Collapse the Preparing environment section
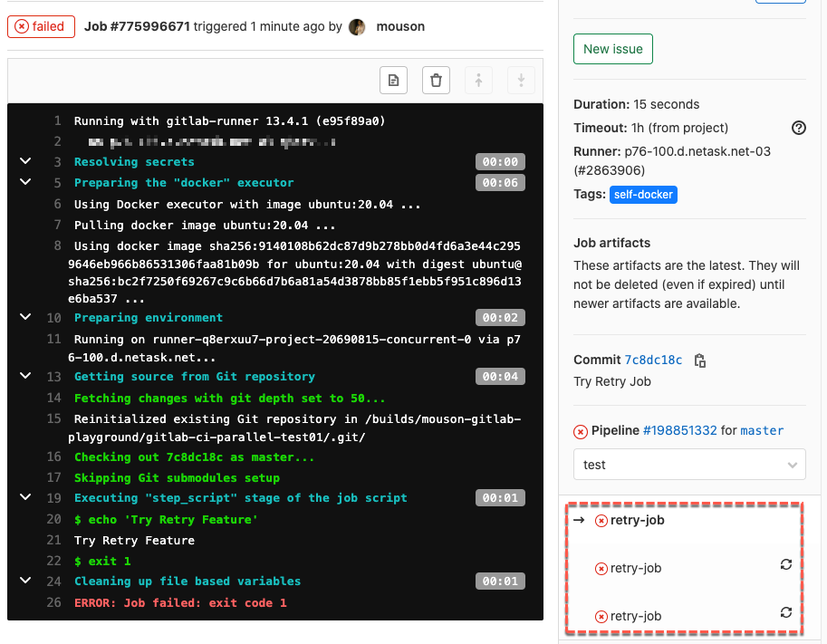827x644 pixels. (x=25, y=317)
